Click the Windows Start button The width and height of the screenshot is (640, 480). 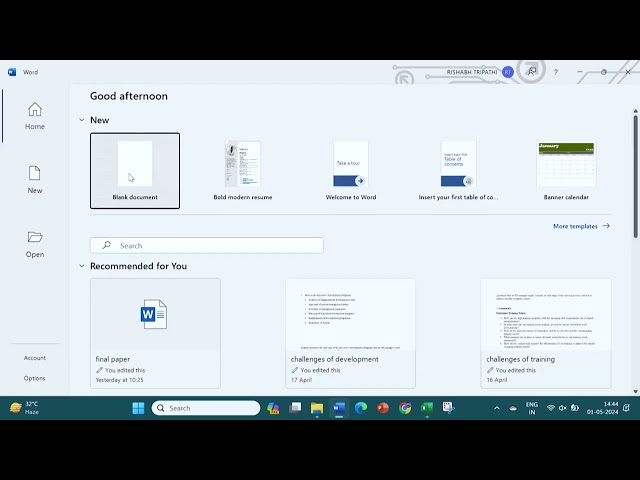138,408
